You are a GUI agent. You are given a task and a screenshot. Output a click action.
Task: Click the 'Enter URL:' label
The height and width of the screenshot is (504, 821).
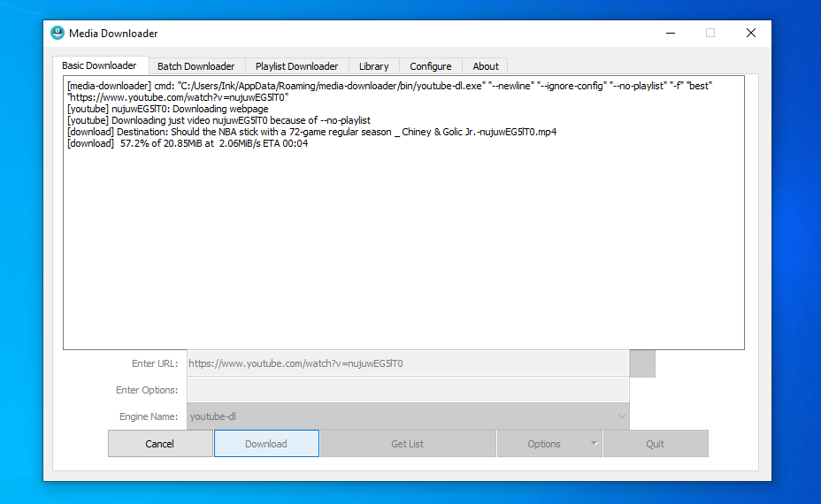(155, 363)
